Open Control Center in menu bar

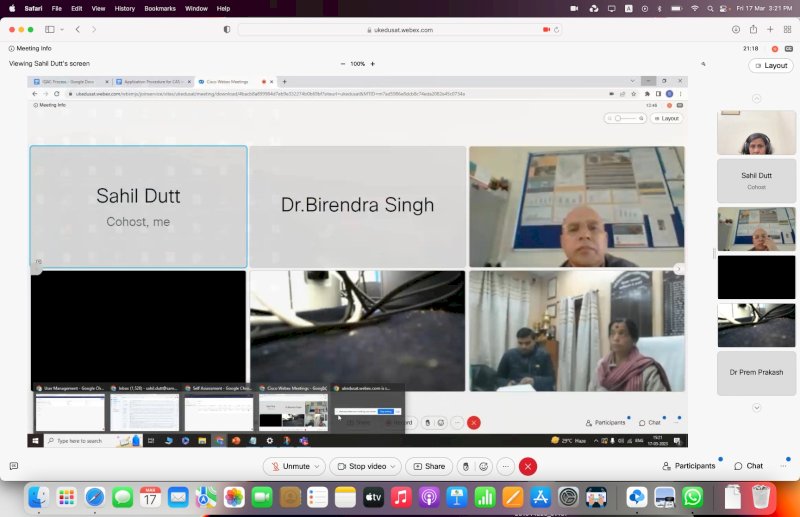723,8
